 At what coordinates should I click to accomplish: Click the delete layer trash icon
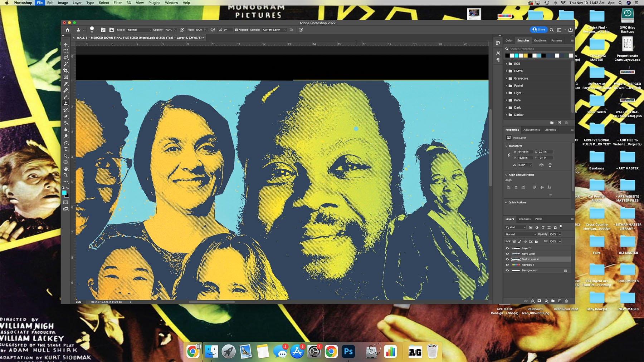coord(566,301)
